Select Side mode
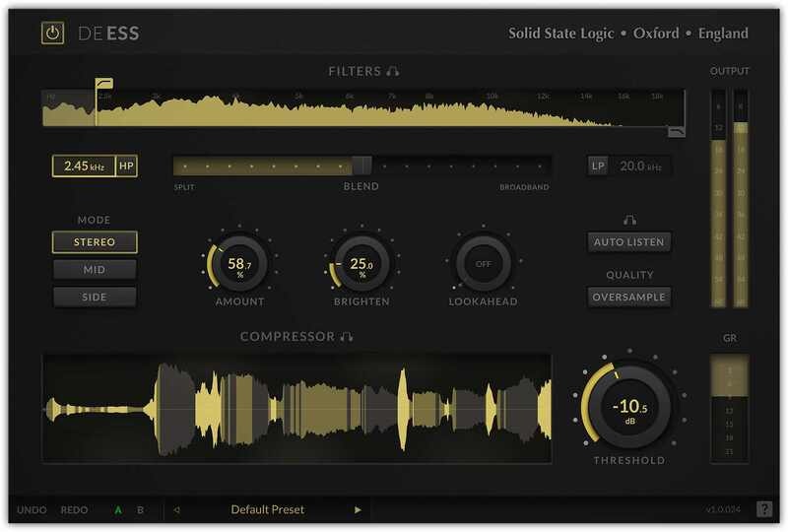Image resolution: width=788 pixels, height=532 pixels. (95, 297)
